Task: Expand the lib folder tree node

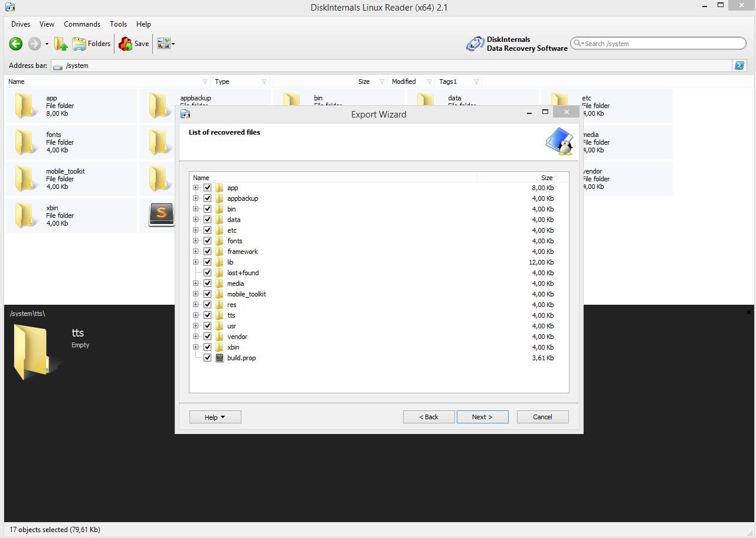Action: click(x=195, y=262)
